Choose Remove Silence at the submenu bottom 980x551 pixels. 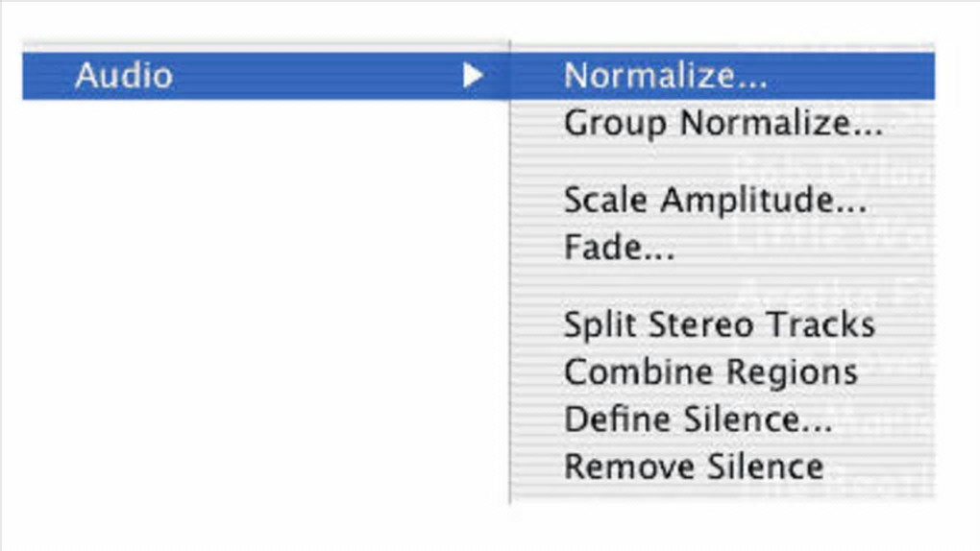[693, 467]
